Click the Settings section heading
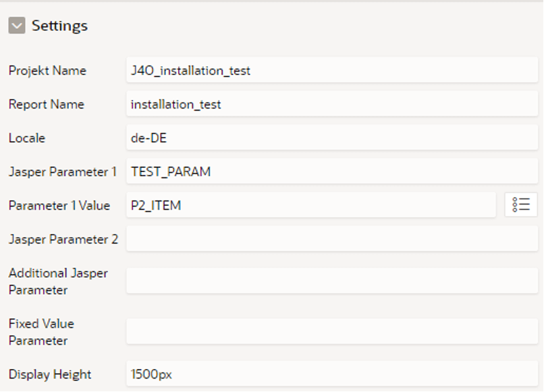The height and width of the screenshot is (392, 544). click(59, 26)
